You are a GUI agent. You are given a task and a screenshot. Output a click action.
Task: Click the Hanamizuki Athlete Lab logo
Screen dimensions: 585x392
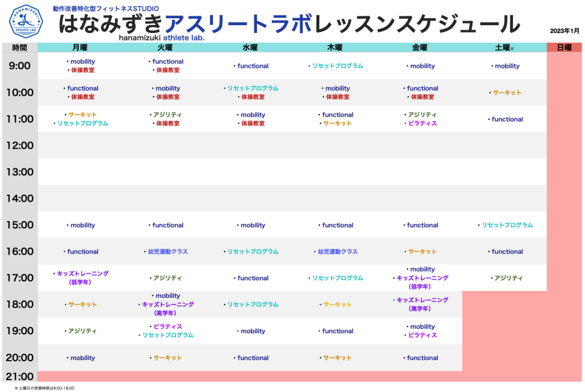[26, 21]
